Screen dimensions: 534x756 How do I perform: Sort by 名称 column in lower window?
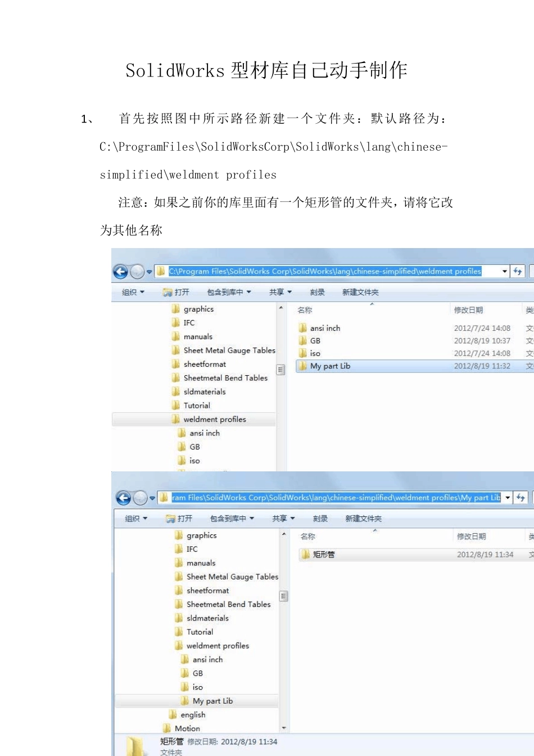tap(308, 537)
